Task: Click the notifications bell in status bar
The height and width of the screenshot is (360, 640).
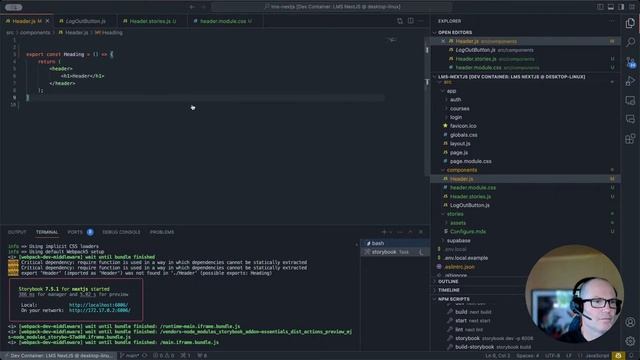Action: coord(631,356)
